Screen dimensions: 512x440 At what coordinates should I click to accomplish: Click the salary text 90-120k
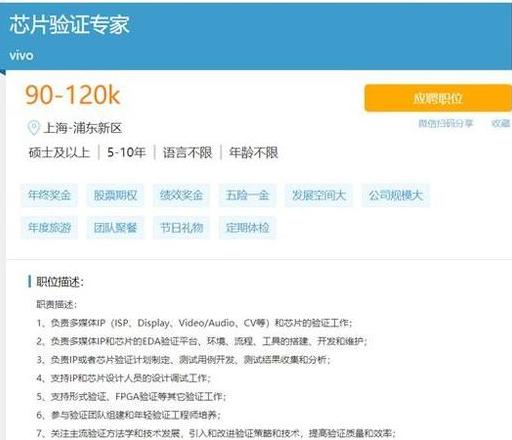[x=73, y=95]
